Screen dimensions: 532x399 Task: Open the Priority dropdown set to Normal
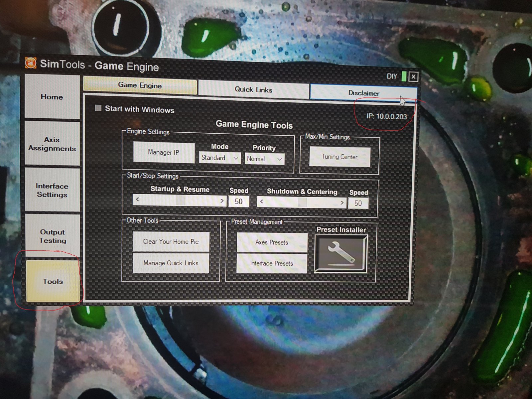[264, 159]
